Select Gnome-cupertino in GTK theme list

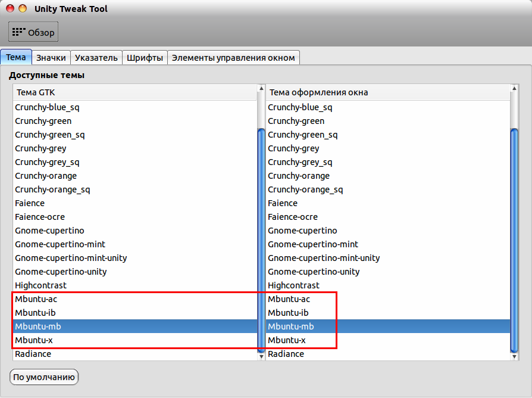134,231
